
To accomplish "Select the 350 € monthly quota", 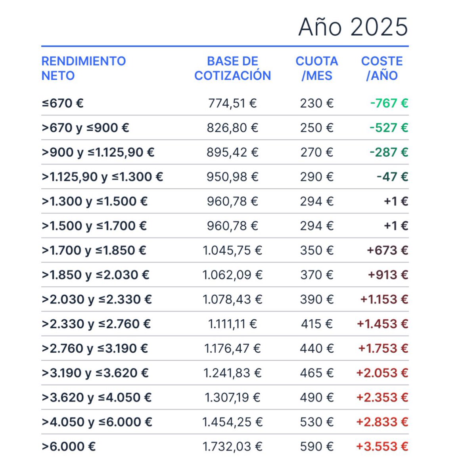I will coord(317,250).
